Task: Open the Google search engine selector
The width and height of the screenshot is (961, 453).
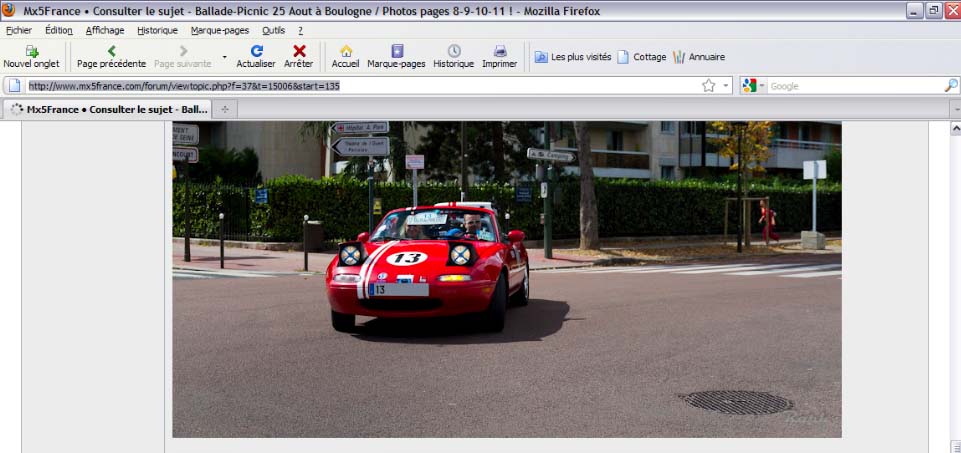Action: pyautogui.click(x=754, y=86)
